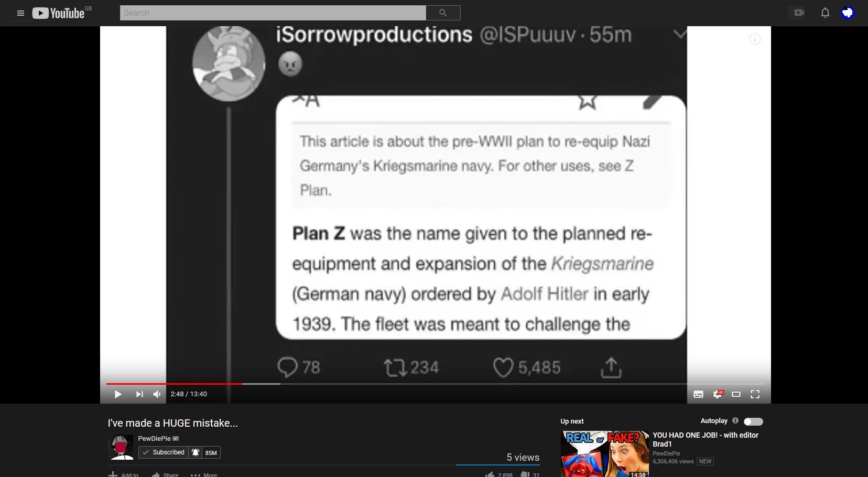Open the More options menu below the video
Image resolution: width=868 pixels, height=477 pixels.
203,474
